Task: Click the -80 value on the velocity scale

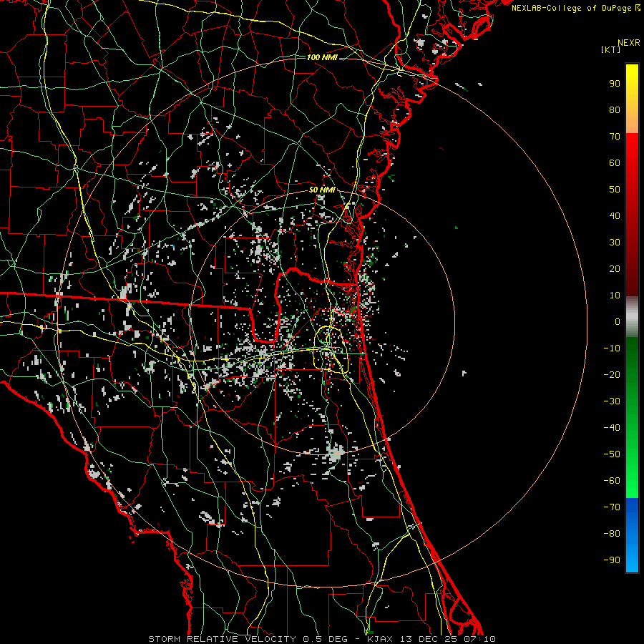Action: click(612, 534)
